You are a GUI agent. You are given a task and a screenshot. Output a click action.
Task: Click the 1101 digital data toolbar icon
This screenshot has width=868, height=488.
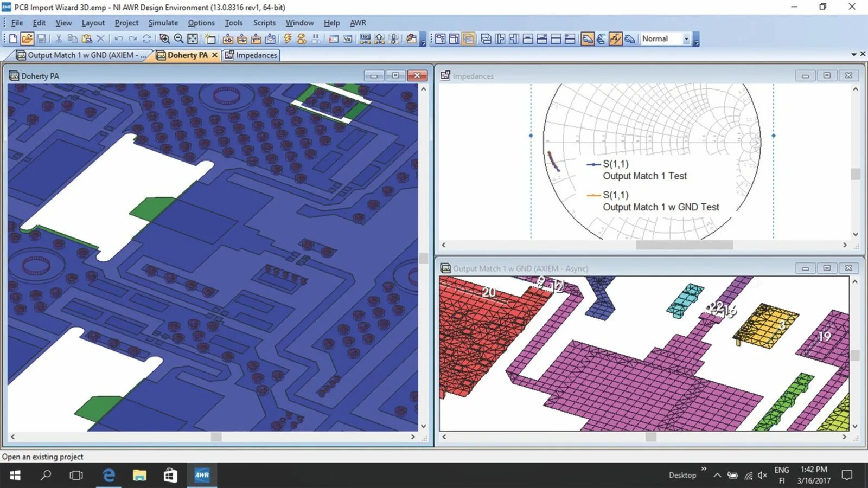click(365, 38)
